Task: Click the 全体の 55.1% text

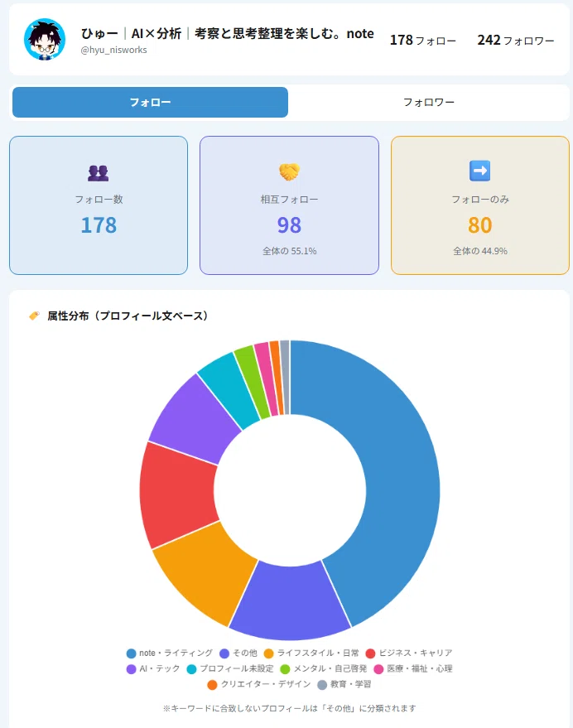Action: (289, 251)
